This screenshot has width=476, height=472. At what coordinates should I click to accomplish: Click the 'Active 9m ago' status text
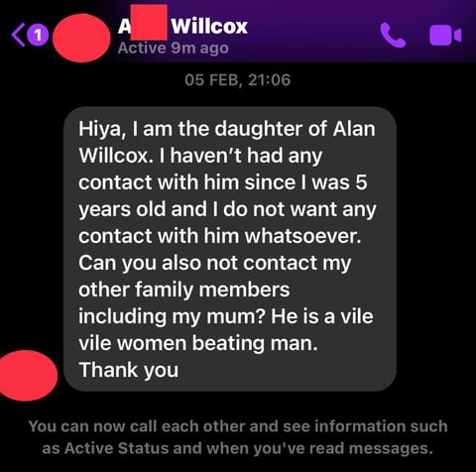(174, 49)
